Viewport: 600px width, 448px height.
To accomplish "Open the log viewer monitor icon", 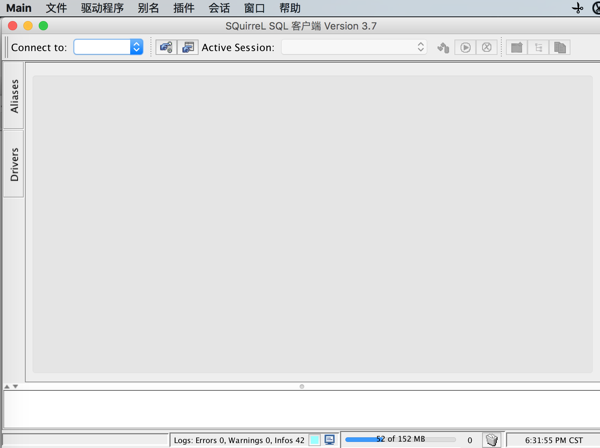I will tap(329, 440).
